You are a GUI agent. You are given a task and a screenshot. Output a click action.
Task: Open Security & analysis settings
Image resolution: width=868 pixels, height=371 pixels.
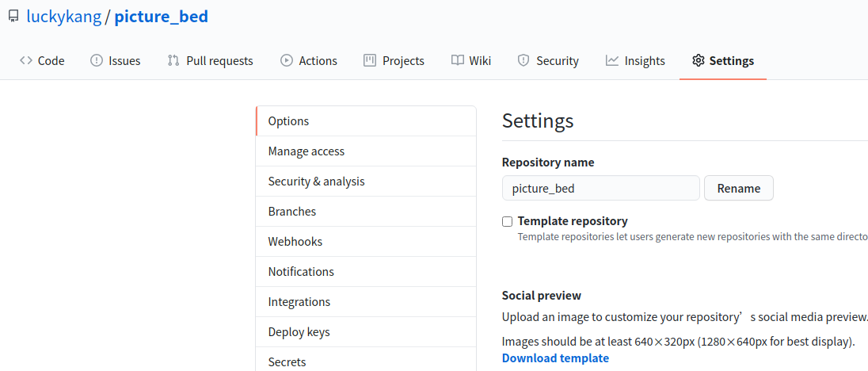[366, 182]
